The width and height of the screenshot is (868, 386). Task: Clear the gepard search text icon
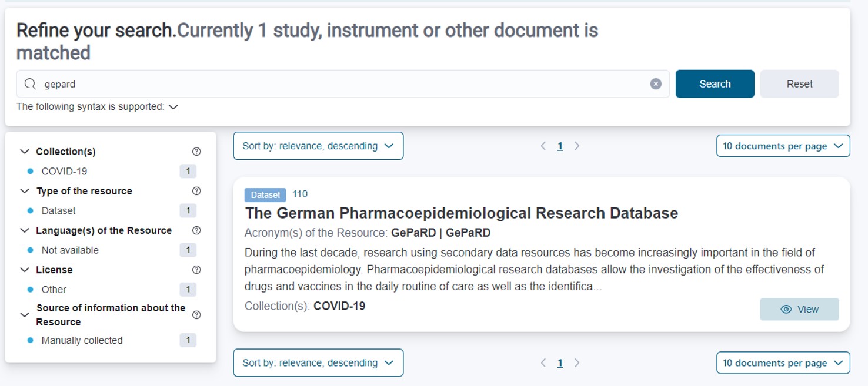click(656, 84)
